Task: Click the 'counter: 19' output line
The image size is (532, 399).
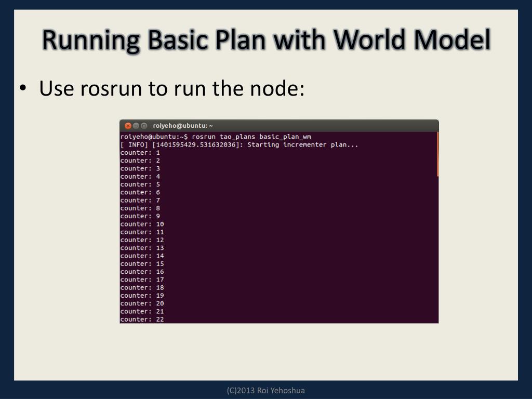Action: click(142, 296)
